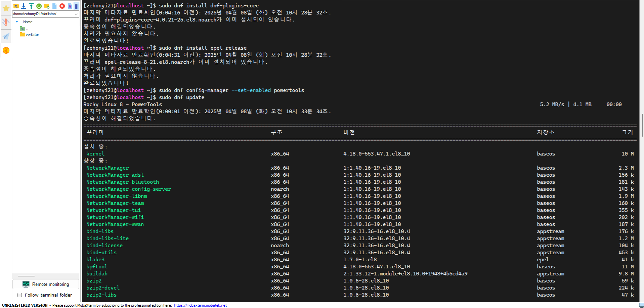Collapse the Name column tree arrow

click(17, 22)
